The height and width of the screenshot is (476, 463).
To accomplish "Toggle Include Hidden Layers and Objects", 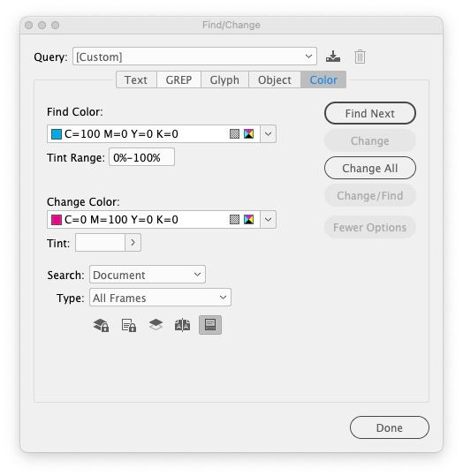I will [x=156, y=324].
